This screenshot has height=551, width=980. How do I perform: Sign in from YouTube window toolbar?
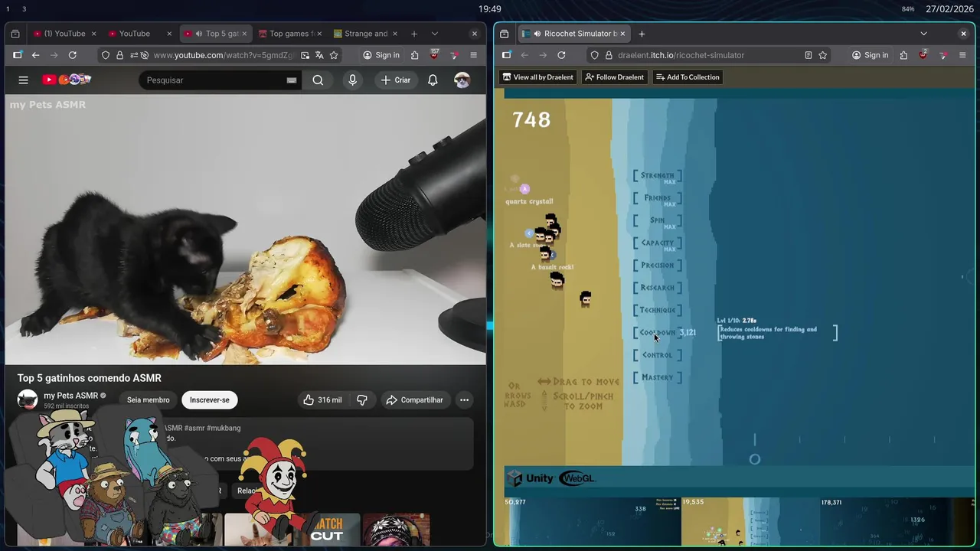pos(381,55)
